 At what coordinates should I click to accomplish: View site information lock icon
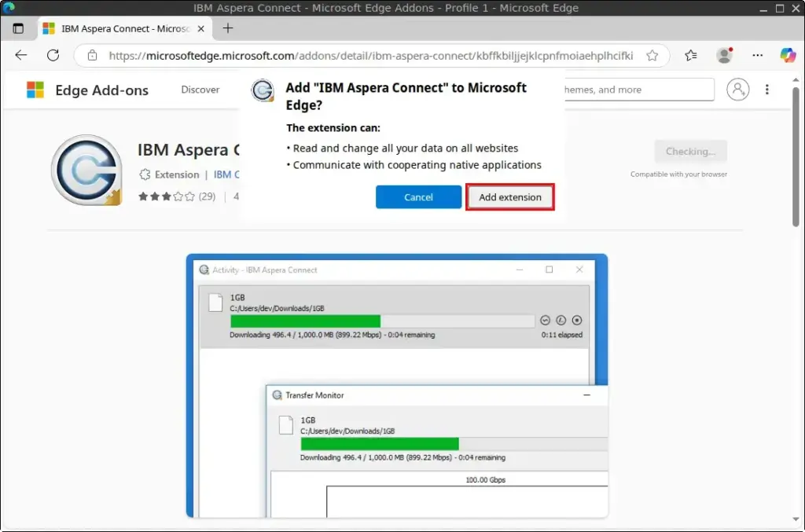point(92,56)
